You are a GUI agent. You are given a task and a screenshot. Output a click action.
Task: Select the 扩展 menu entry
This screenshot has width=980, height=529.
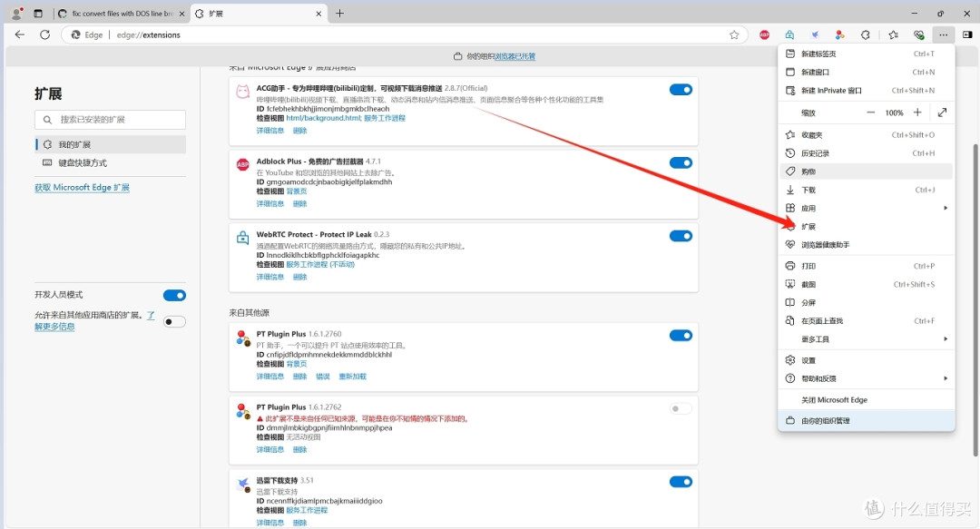pyautogui.click(x=808, y=227)
